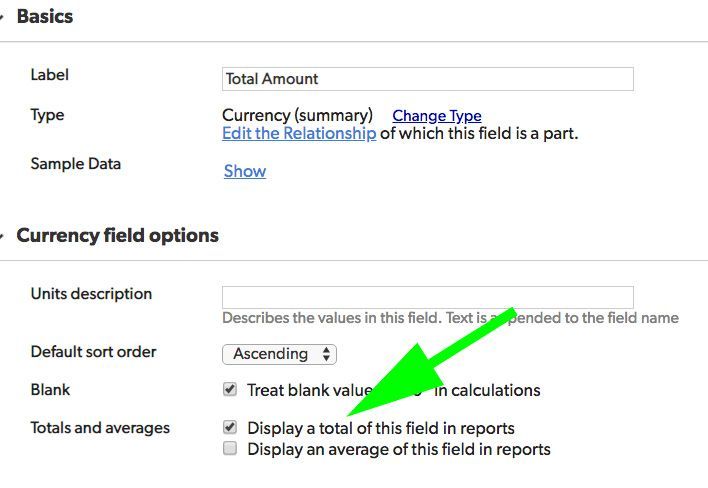Viewport: 708px width, 488px height.
Task: Enable Display an average of this field
Action: click(230, 448)
